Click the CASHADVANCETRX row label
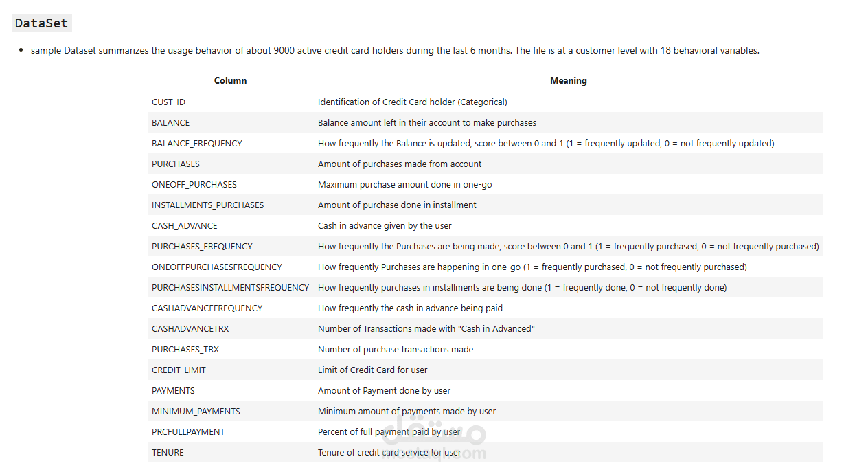868x472 pixels. click(x=191, y=329)
